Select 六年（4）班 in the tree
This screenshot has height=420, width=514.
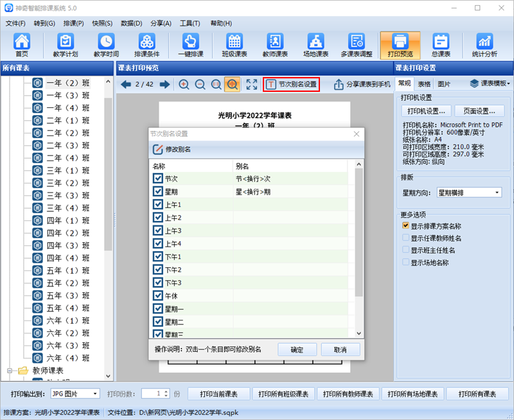[68, 358]
